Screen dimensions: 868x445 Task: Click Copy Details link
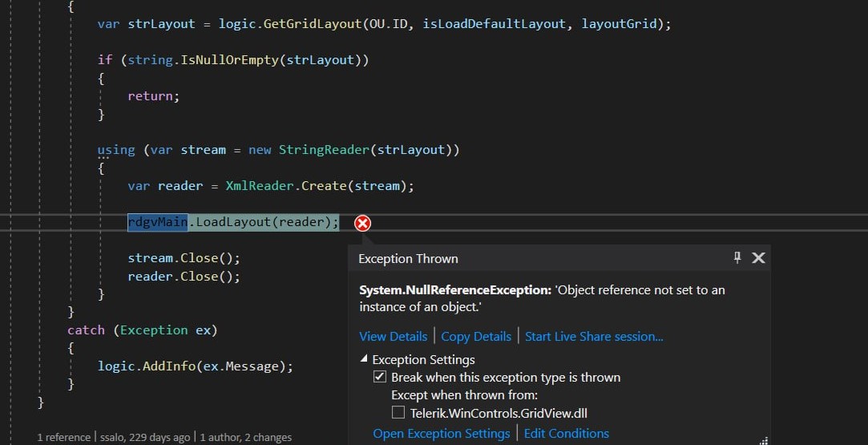476,337
